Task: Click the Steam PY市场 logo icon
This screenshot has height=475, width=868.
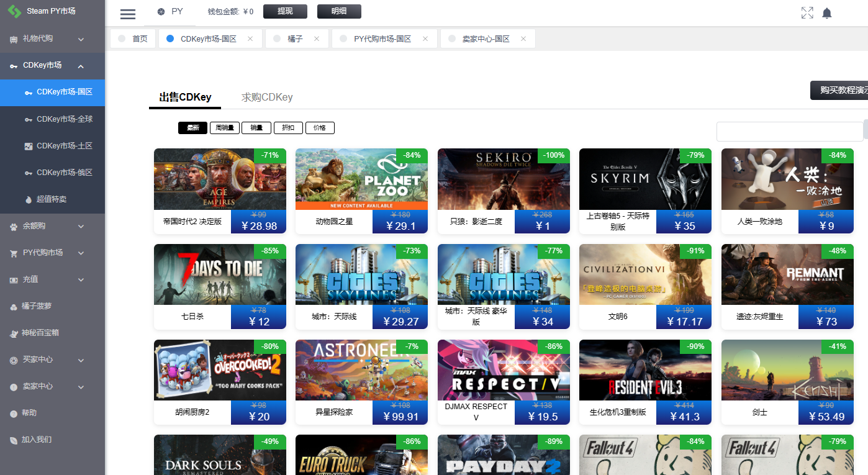Action: [x=14, y=11]
